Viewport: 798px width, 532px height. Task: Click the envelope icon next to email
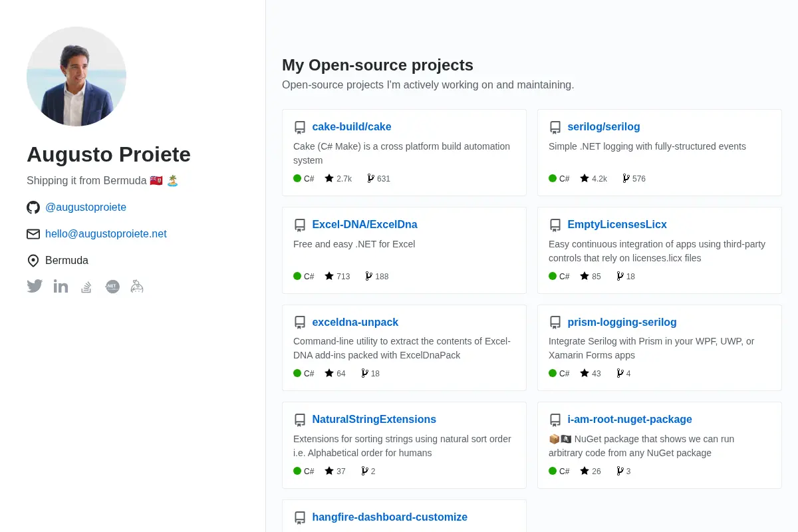click(x=33, y=234)
